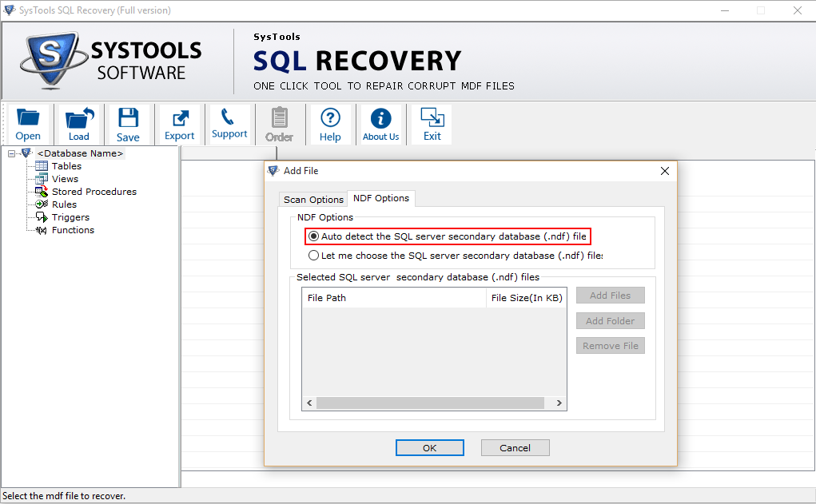This screenshot has width=816, height=504.
Task: Select Let me choose ndf files radio
Action: point(313,256)
